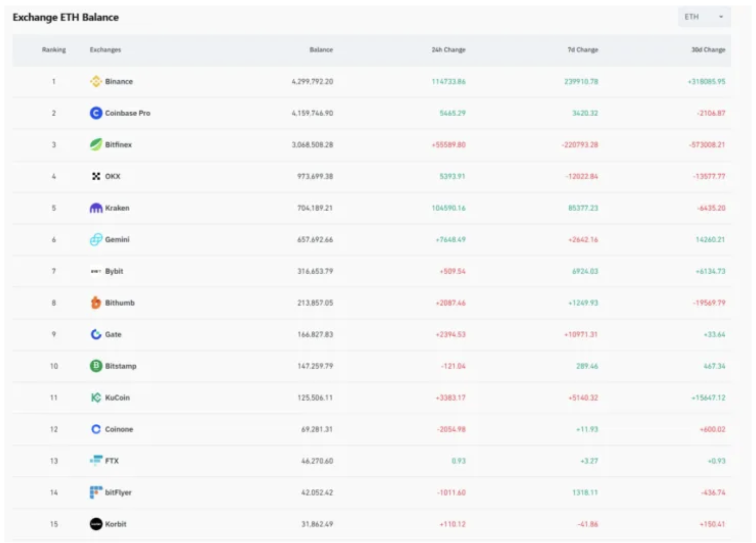Click the Kraken logo icon

(x=96, y=208)
